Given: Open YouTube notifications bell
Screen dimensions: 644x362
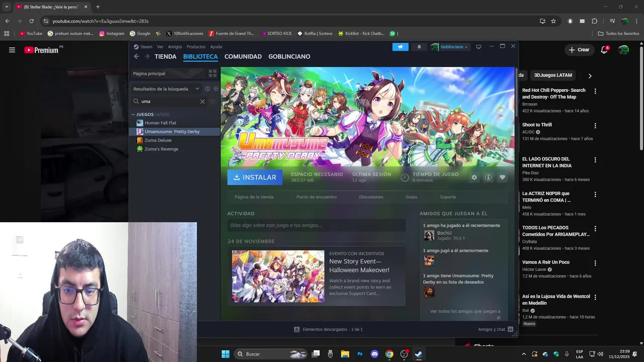Looking at the screenshot, I should pos(605,50).
